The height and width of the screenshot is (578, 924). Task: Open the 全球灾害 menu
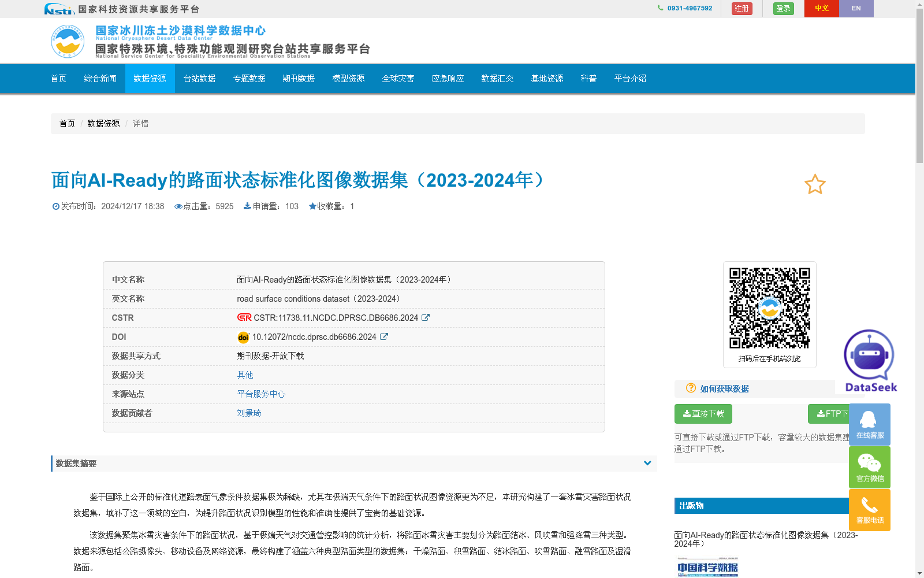[398, 79]
